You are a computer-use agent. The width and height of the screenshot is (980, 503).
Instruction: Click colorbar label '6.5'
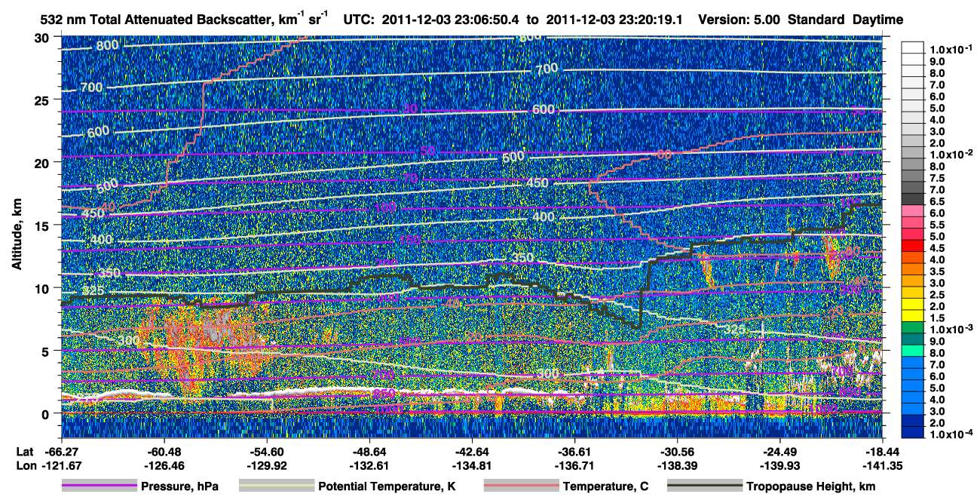click(x=936, y=201)
